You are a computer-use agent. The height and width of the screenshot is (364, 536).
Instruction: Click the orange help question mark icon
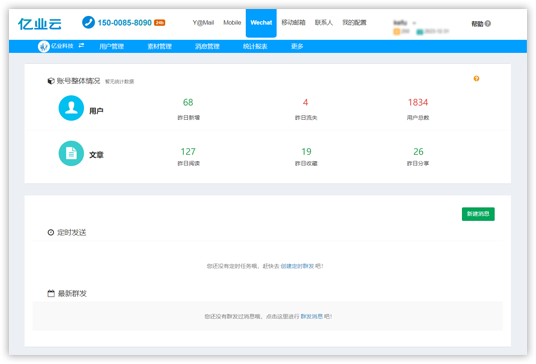coord(476,79)
